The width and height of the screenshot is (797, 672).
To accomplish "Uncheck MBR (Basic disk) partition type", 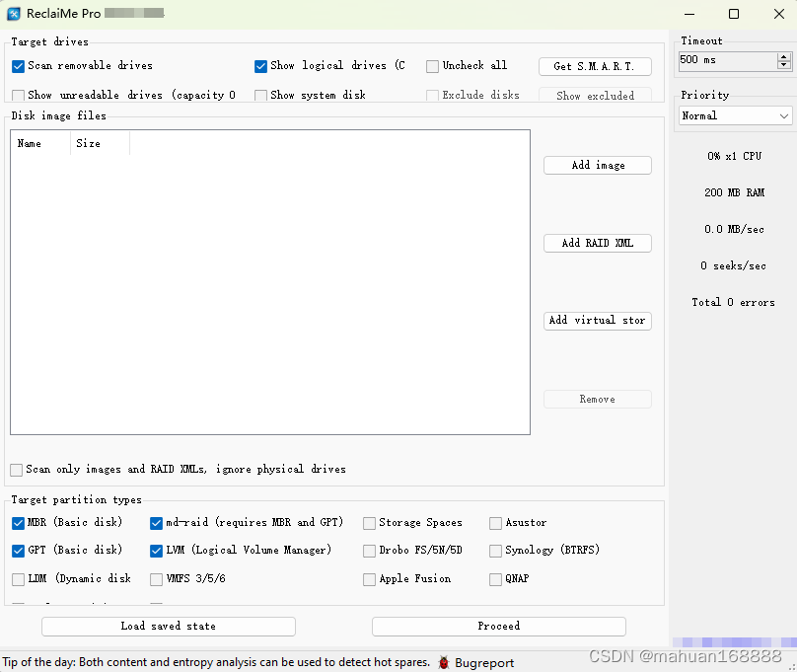I will click(x=19, y=523).
